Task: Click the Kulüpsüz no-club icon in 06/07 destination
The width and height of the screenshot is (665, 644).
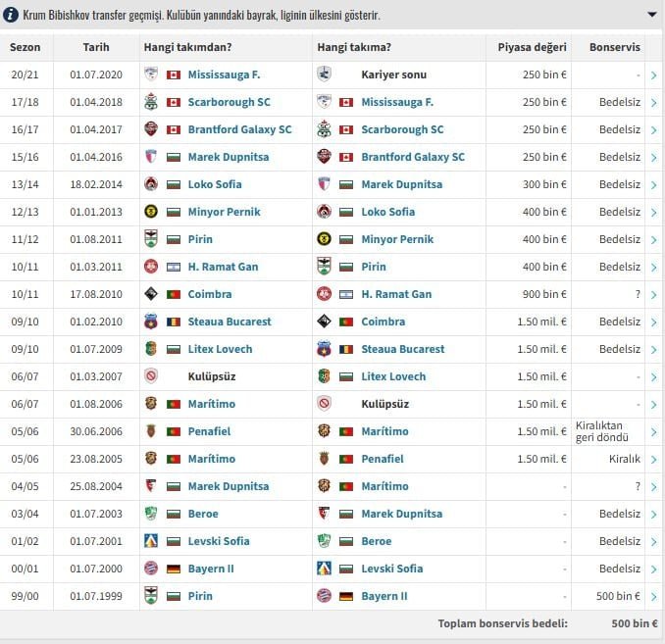Action: point(325,404)
